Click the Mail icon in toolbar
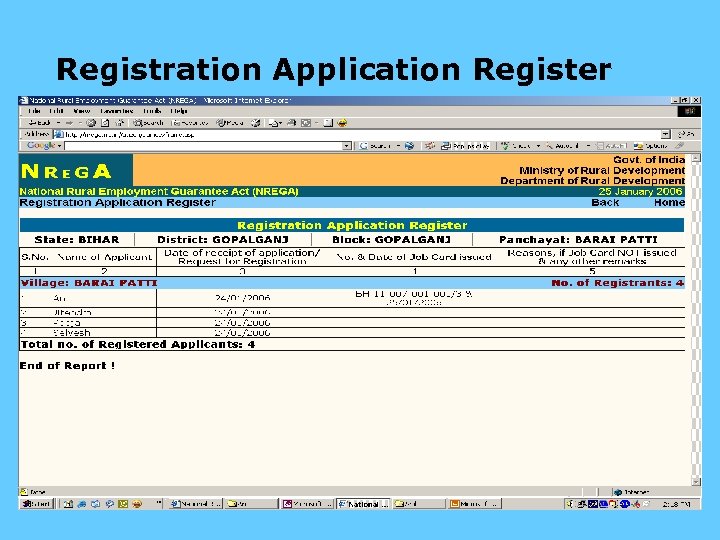Image resolution: width=720 pixels, height=540 pixels. point(274,123)
